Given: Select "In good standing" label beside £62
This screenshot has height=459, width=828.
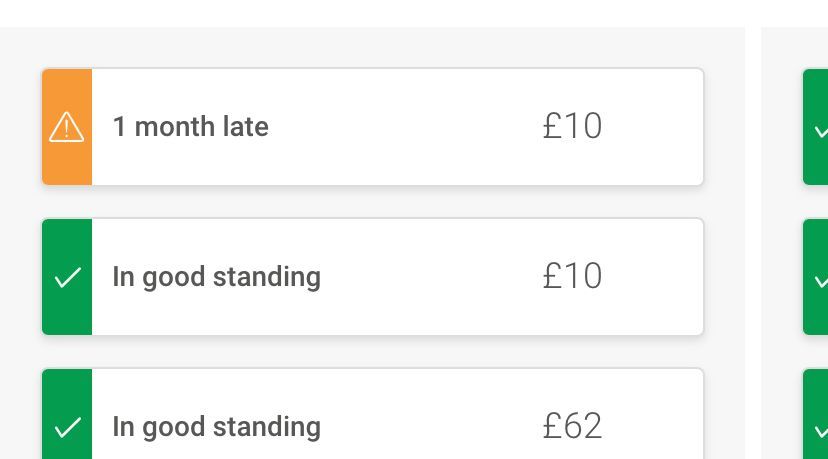Looking at the screenshot, I should click(x=217, y=427).
